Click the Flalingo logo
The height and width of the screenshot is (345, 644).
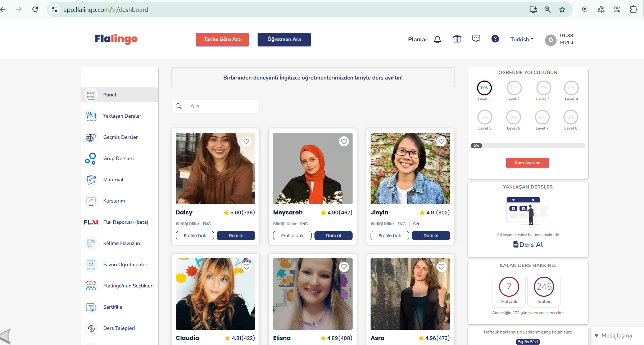[x=116, y=39]
